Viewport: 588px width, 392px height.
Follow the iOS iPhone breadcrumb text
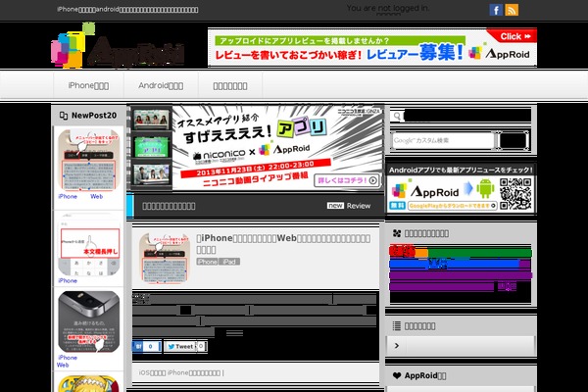(x=181, y=372)
